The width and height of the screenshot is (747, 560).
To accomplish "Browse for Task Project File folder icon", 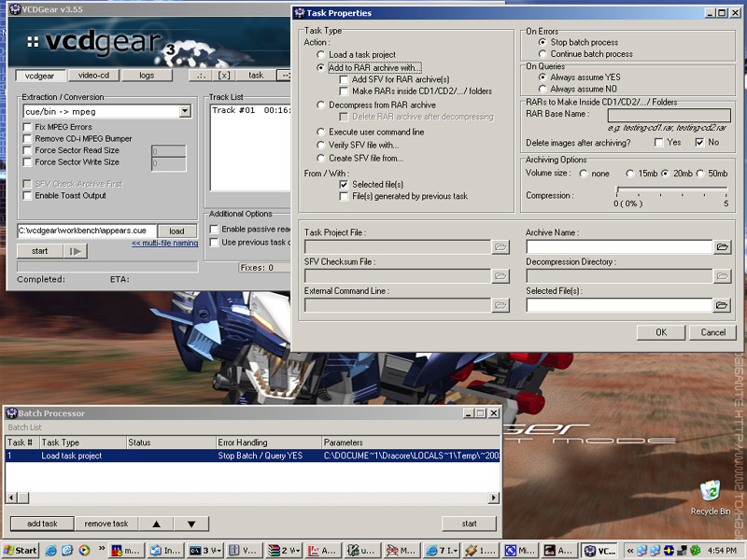I will (x=500, y=246).
